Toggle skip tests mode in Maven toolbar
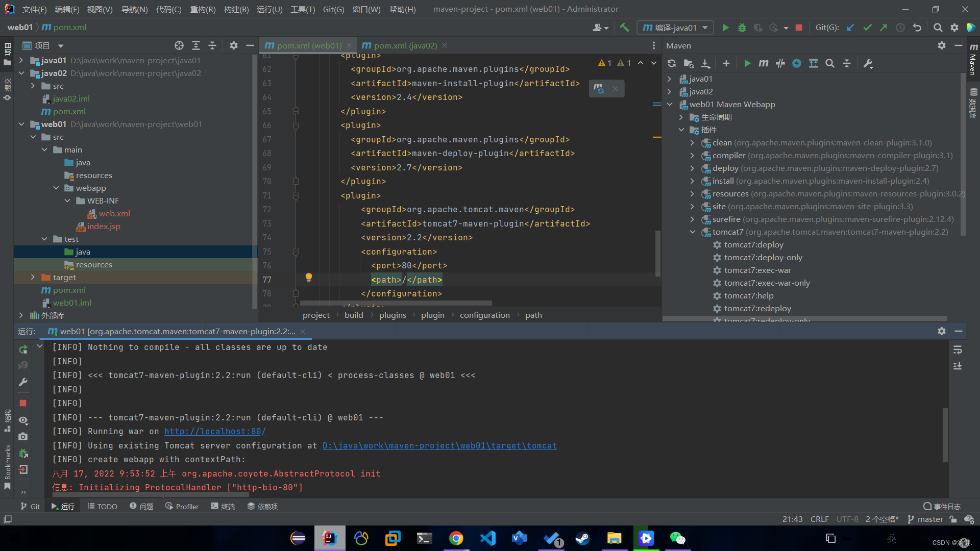This screenshot has width=980, height=551. 797,63
